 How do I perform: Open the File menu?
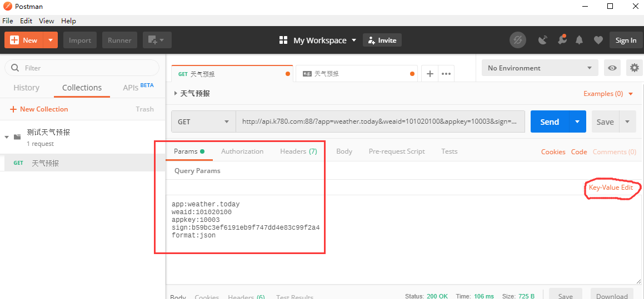[x=7, y=21]
